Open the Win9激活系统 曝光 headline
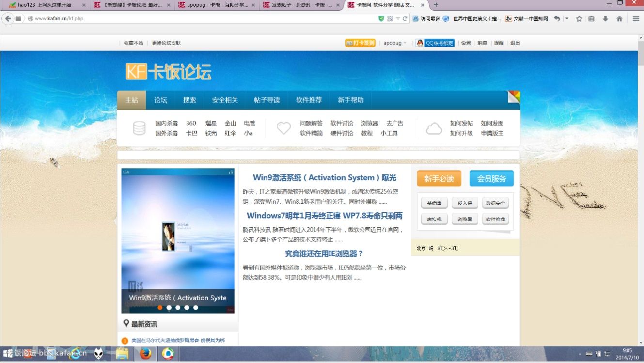644x363 pixels. [x=325, y=178]
